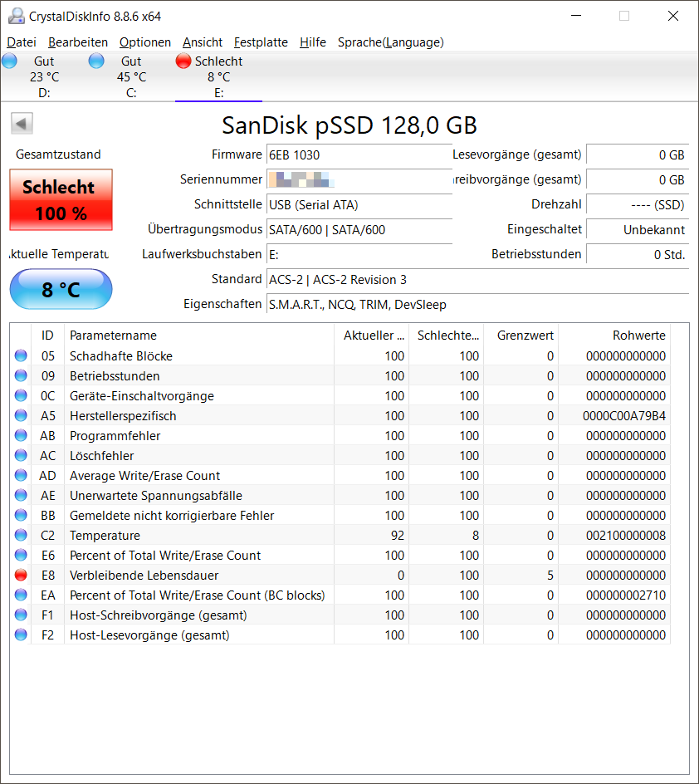
Task: Click the 8 °C temperature indicator
Action: click(x=60, y=289)
